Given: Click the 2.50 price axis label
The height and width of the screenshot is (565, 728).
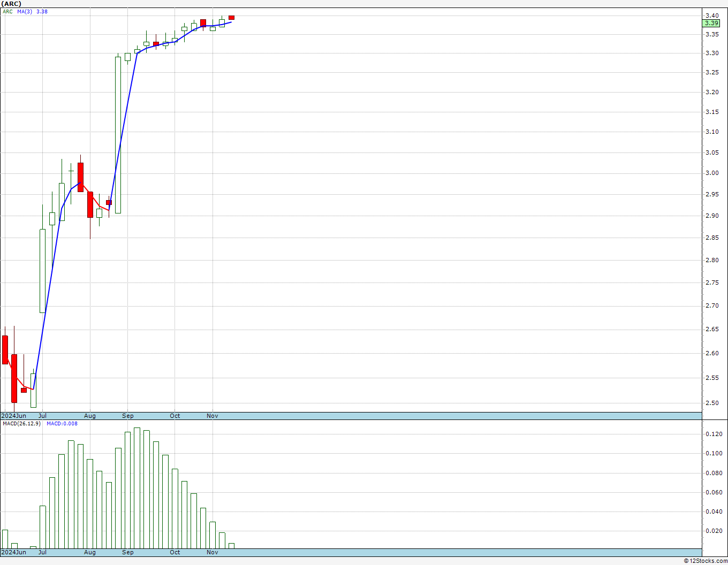Looking at the screenshot, I should (712, 403).
